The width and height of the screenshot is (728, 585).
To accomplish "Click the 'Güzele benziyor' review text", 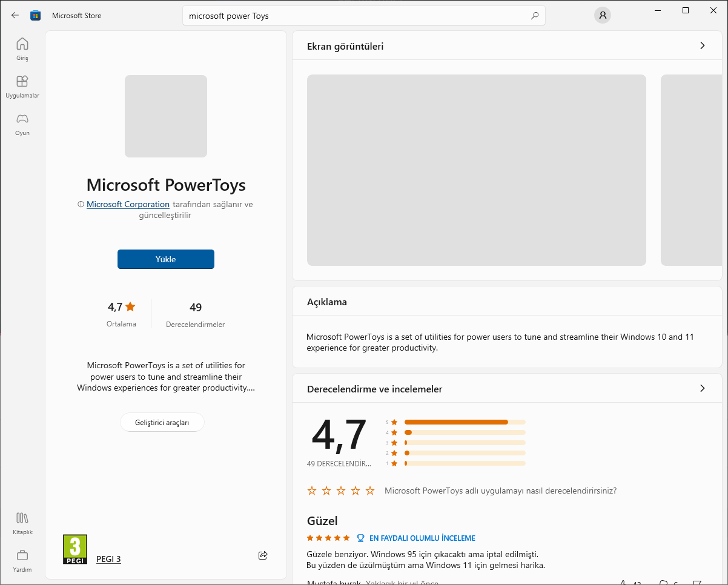I will [x=426, y=560].
